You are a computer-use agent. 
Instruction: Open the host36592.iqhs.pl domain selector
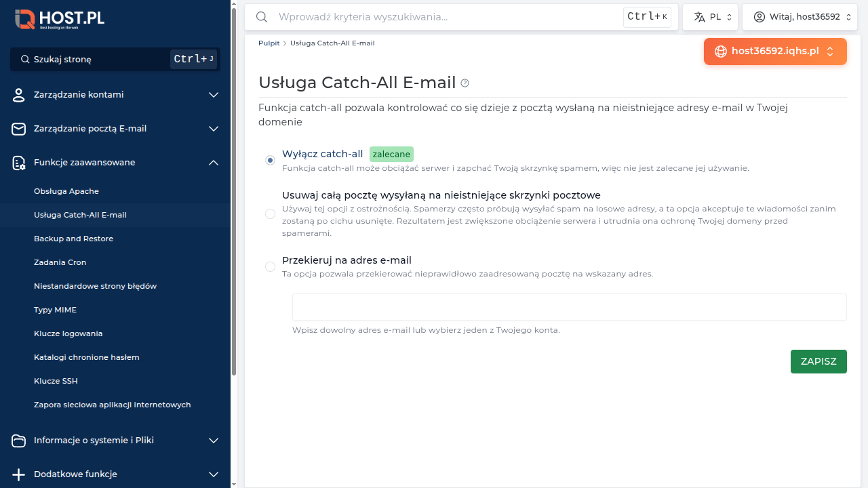(x=775, y=52)
